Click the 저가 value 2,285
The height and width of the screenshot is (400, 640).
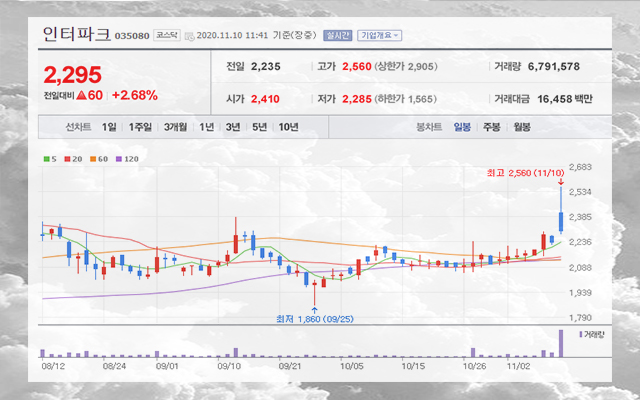357,99
